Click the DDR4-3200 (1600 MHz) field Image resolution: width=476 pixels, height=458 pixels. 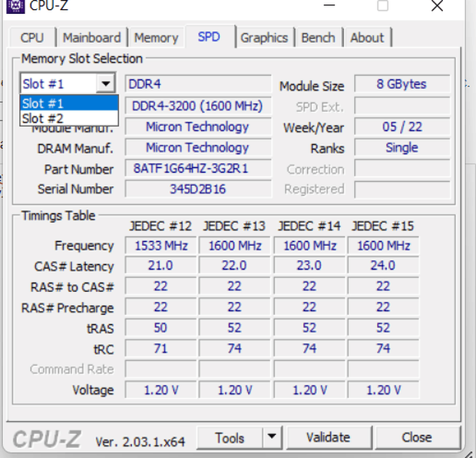(198, 106)
